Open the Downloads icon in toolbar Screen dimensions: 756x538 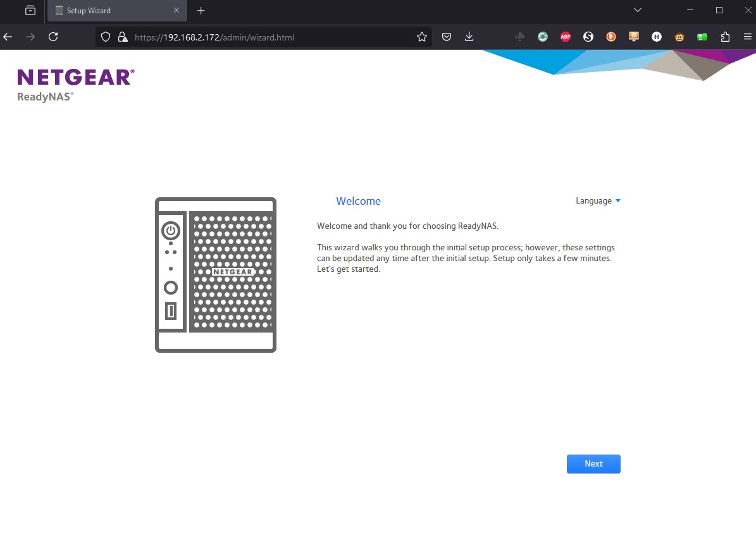pos(469,37)
